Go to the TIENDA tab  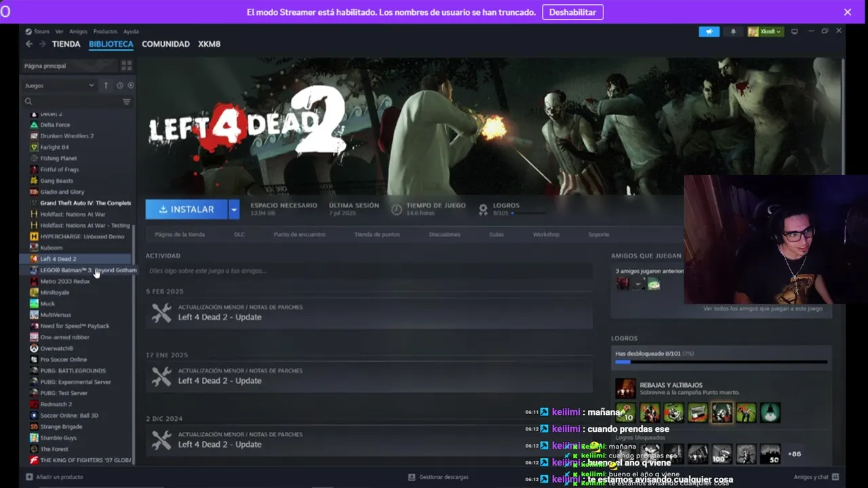coord(66,44)
